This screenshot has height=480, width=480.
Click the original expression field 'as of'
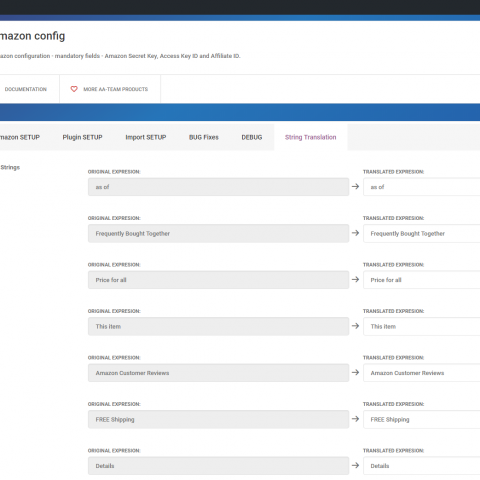[x=218, y=187]
